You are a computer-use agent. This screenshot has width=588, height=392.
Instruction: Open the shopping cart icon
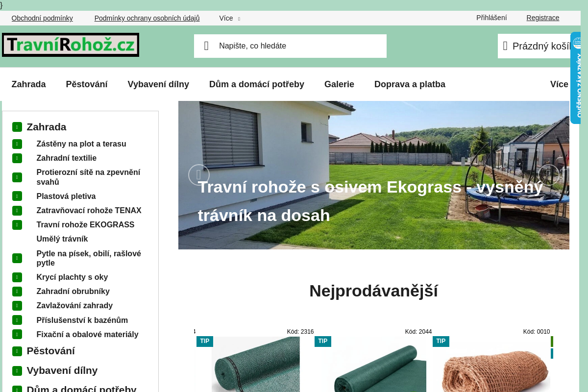[x=505, y=46]
